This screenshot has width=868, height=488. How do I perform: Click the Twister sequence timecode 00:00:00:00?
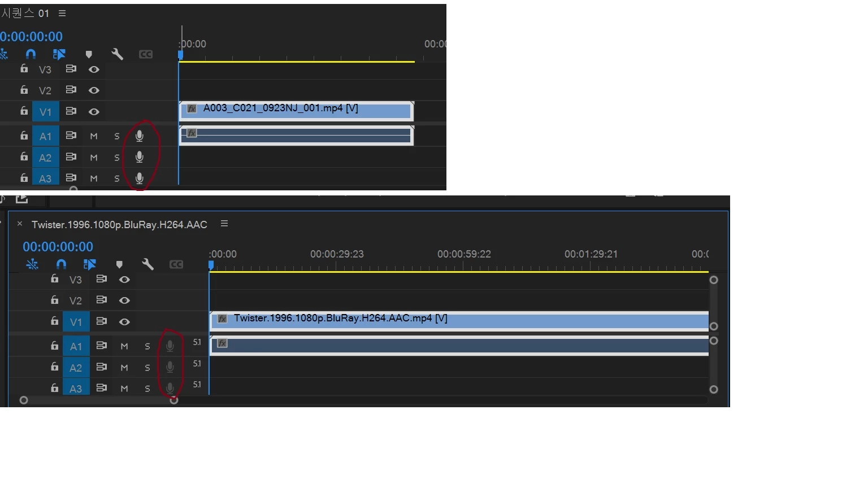(x=58, y=247)
